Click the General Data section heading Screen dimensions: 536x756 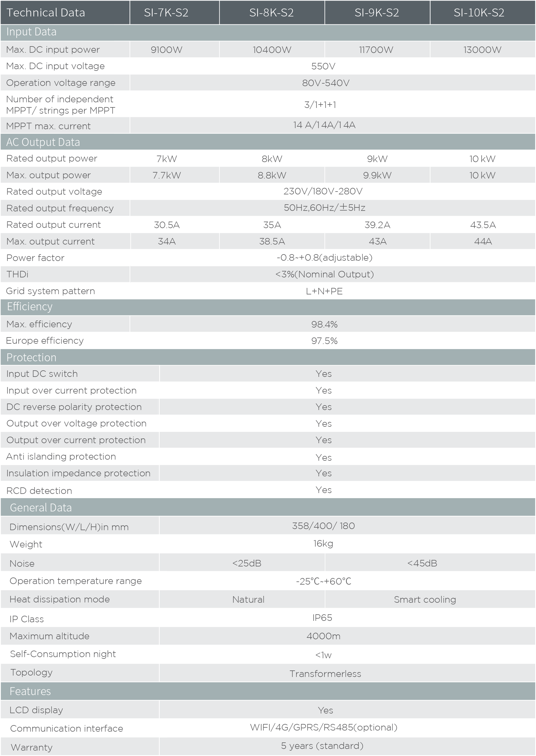(x=40, y=507)
